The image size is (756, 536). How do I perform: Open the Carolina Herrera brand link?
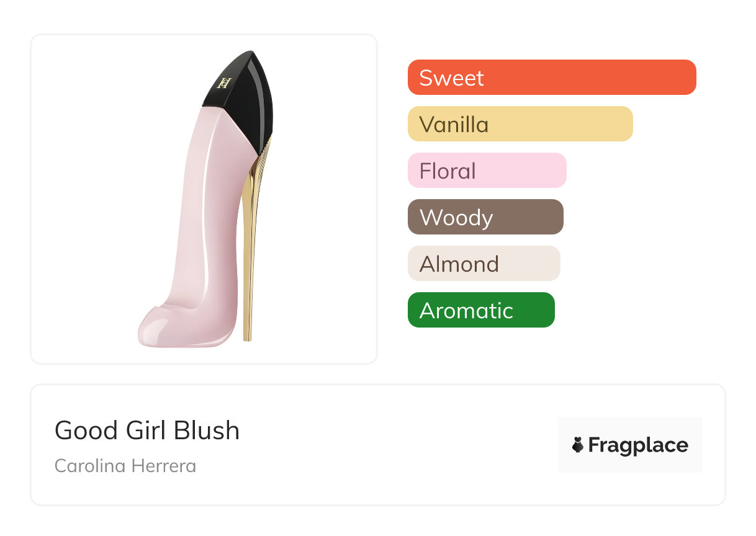(x=125, y=466)
